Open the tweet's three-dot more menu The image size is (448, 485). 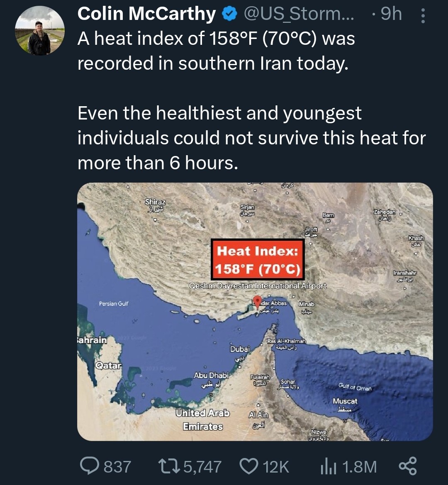click(x=423, y=16)
